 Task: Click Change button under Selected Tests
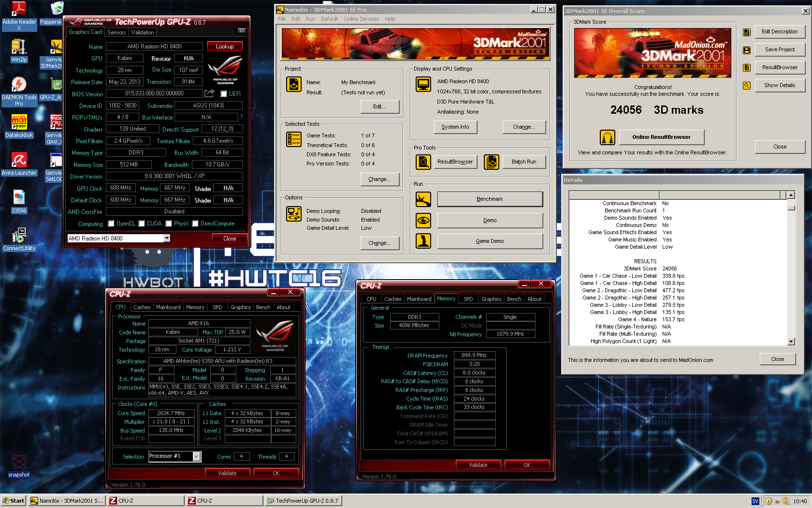[380, 179]
